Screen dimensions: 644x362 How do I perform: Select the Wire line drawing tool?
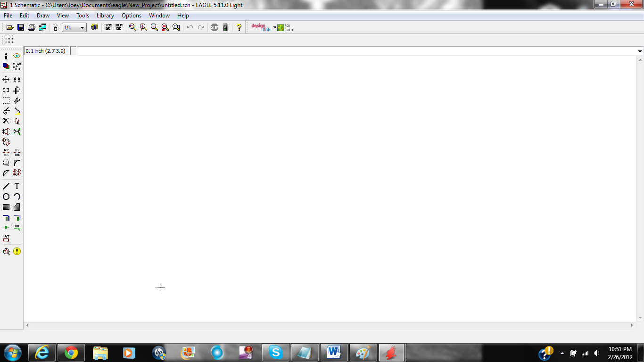coord(6,186)
